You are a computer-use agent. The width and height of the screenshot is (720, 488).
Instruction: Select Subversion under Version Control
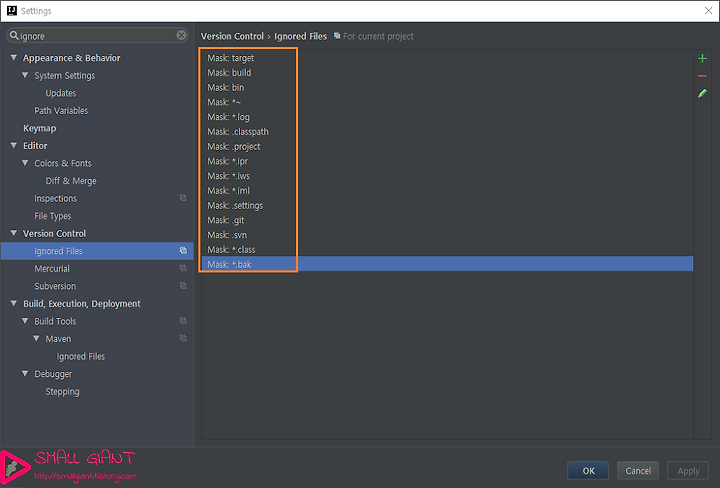[55, 286]
